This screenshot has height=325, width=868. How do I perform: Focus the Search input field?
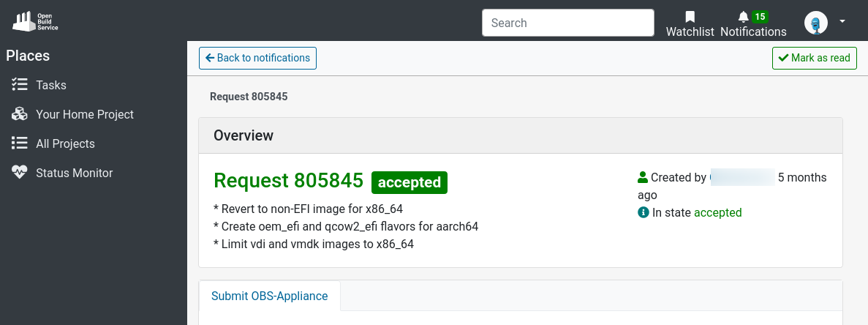tap(567, 23)
